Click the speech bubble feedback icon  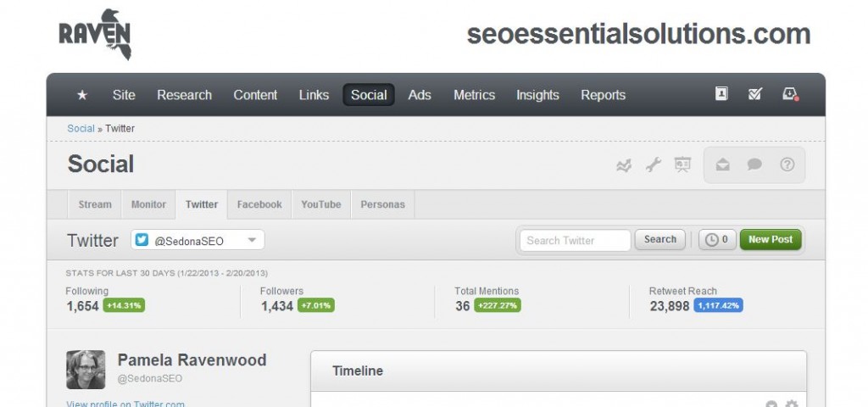click(754, 165)
